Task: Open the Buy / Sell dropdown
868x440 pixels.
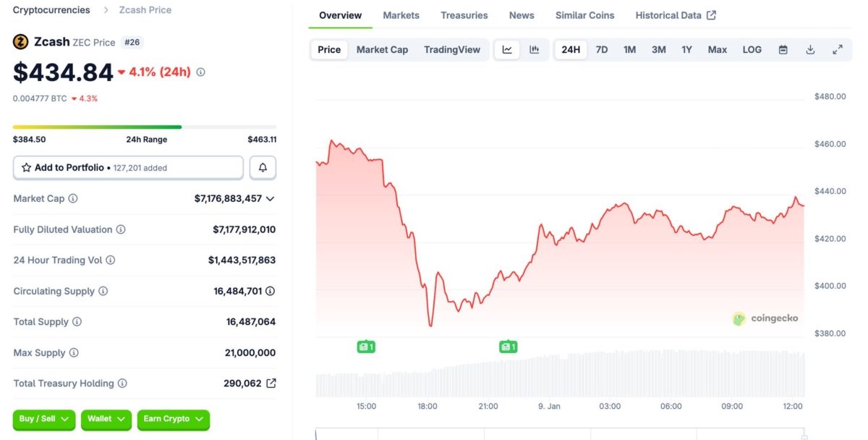Action: click(43, 419)
